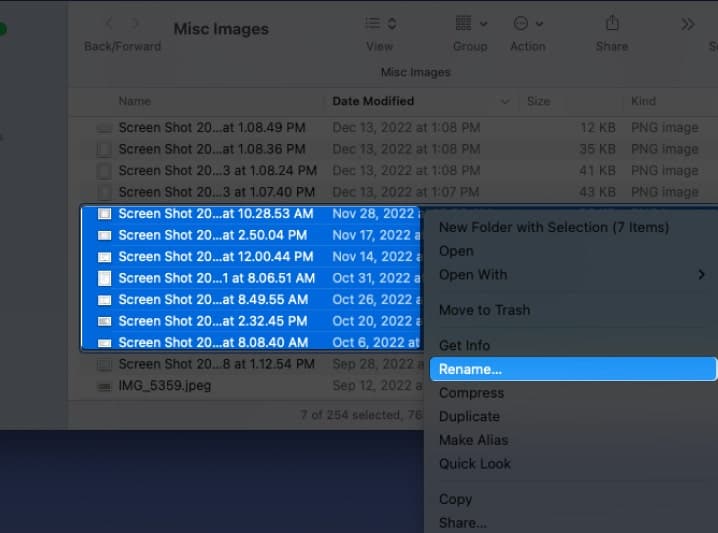Sort by the Size column header
Viewport: 718px width, 533px height.
click(x=538, y=101)
